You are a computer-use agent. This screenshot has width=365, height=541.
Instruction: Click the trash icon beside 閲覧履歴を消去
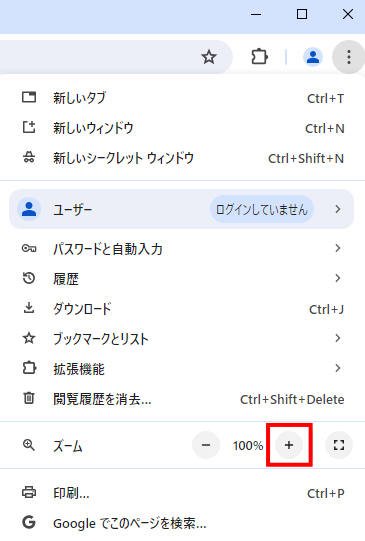pos(29,399)
